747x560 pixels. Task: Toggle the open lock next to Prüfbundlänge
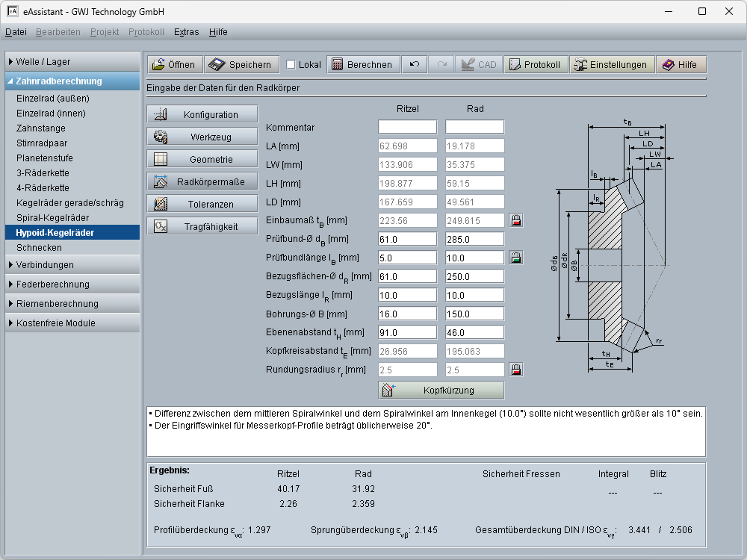pos(515,258)
